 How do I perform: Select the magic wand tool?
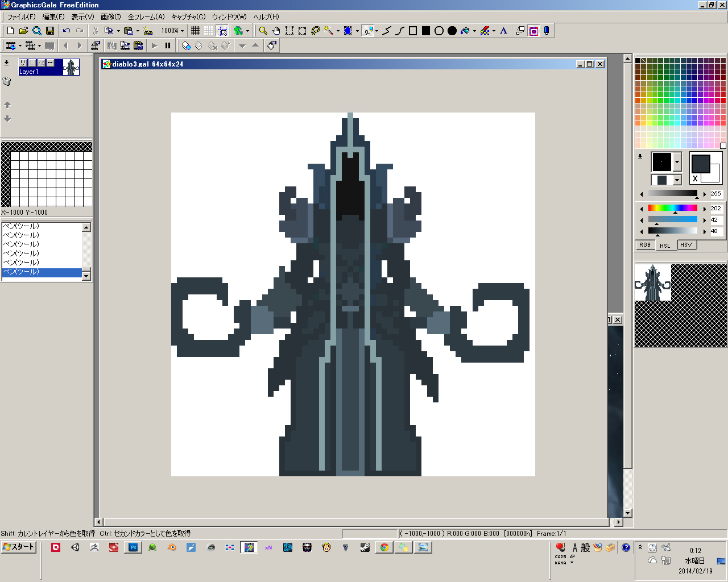329,31
